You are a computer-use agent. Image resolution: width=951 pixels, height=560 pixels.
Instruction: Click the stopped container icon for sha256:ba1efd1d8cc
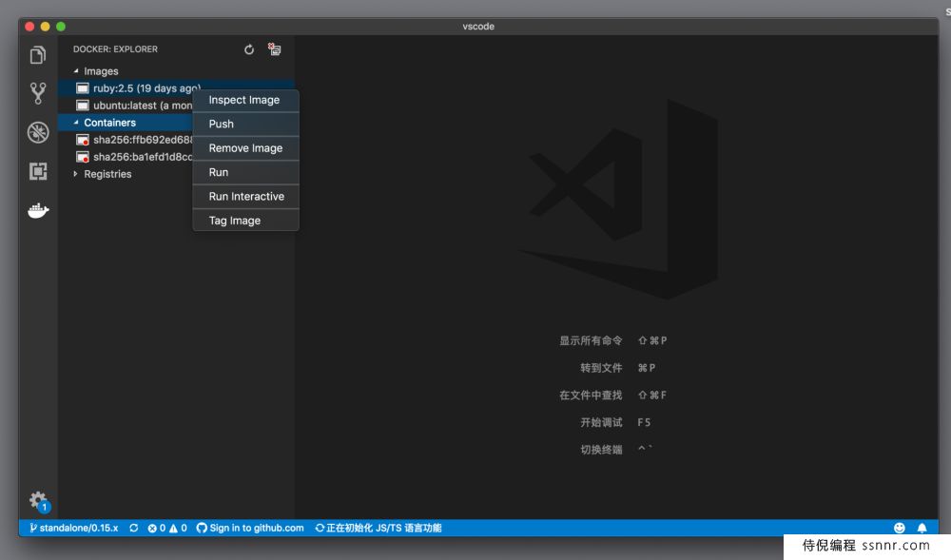[83, 157]
